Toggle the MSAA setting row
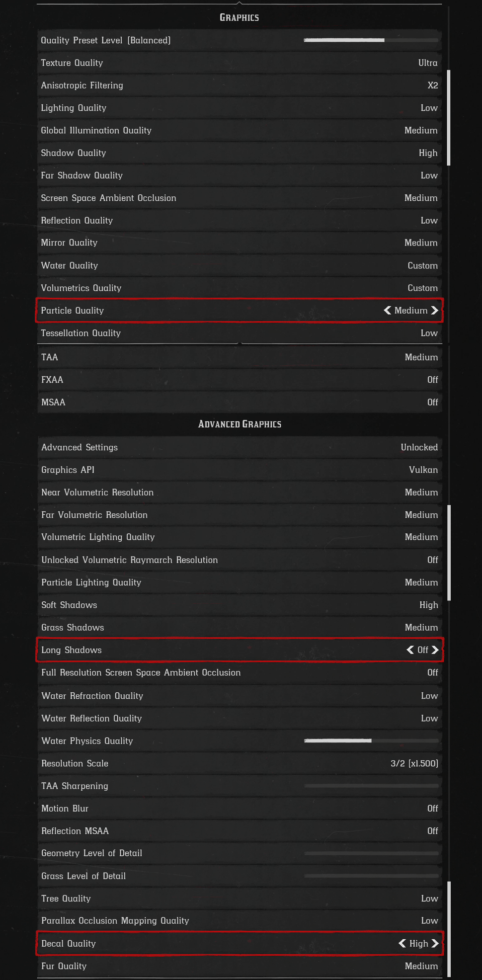482x980 pixels. pyautogui.click(x=240, y=402)
